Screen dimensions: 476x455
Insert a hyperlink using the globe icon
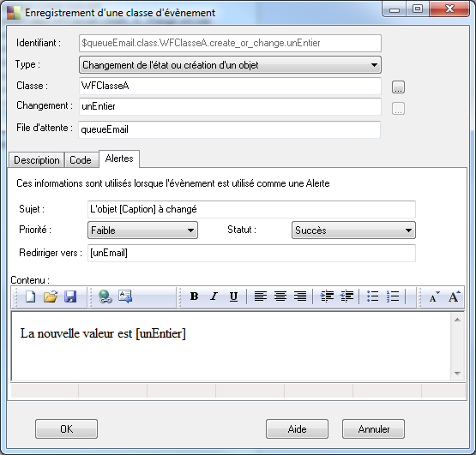coord(105,296)
